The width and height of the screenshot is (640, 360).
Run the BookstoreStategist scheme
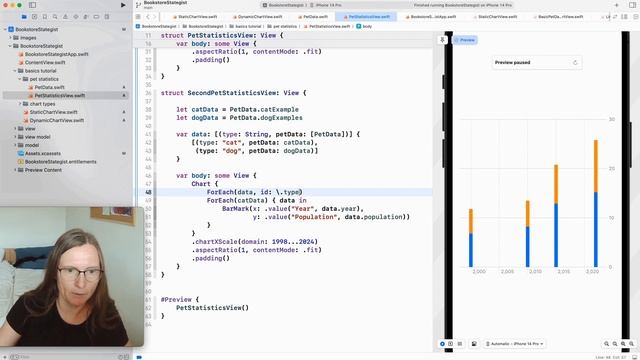(123, 5)
